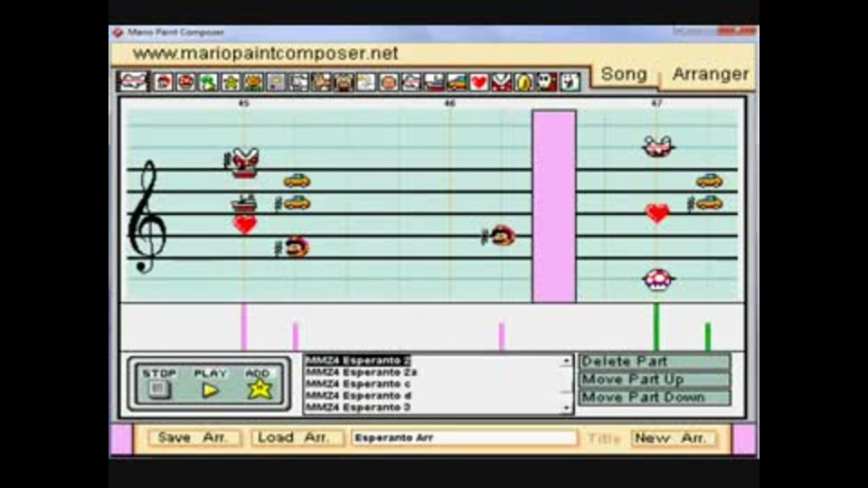Select the Boat instrument in the toolbar

pos(434,82)
